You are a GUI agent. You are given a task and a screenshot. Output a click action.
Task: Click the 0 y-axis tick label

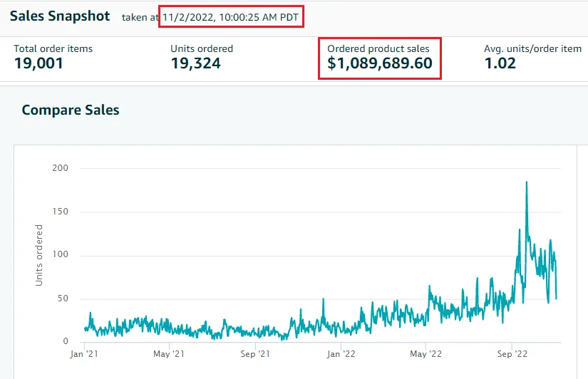[x=66, y=341]
